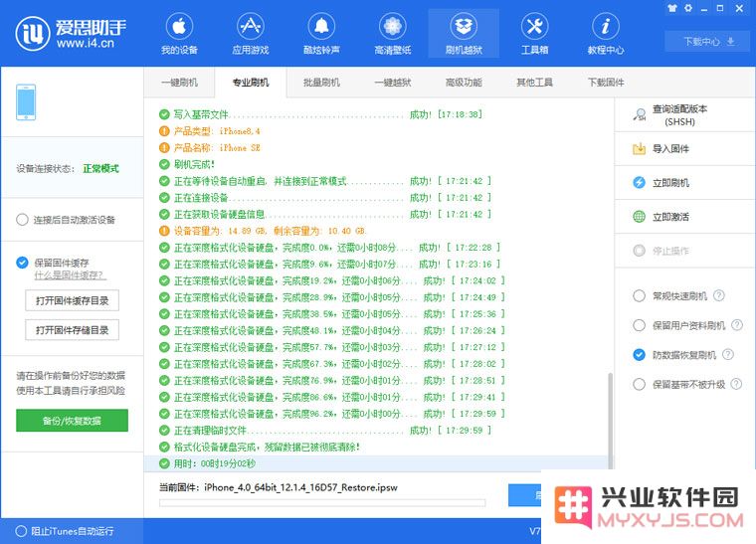Click help icon next to 保留基带不被升级
756x544 pixels.
(x=736, y=384)
